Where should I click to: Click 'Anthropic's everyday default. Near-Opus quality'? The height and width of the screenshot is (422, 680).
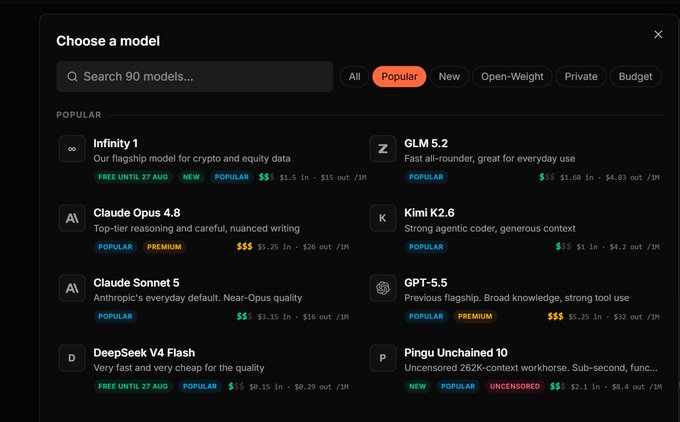coord(198,298)
